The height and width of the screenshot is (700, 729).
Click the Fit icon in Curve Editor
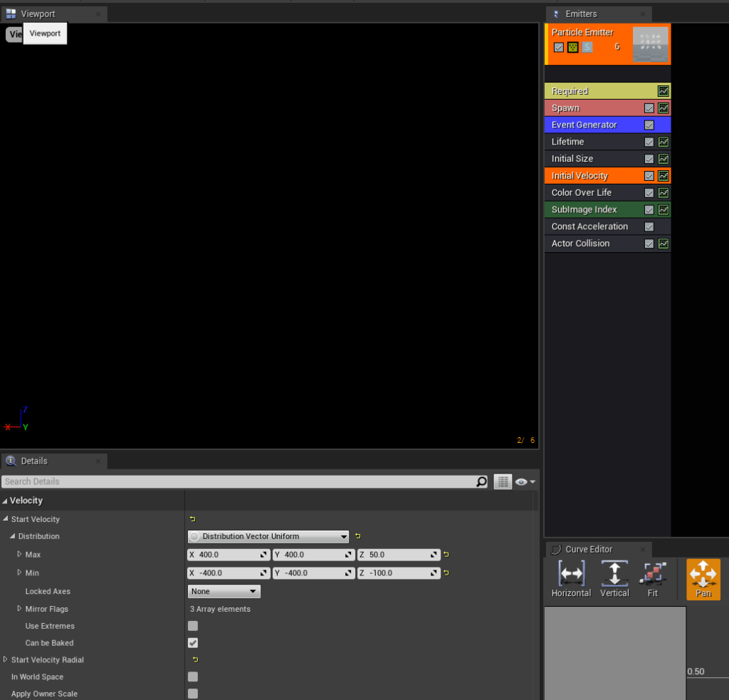coord(653,573)
